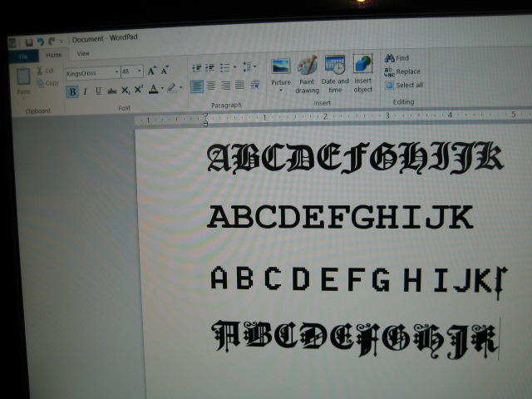Image resolution: width=532 pixels, height=399 pixels.
Task: Toggle Italic formatting
Action: (x=86, y=91)
